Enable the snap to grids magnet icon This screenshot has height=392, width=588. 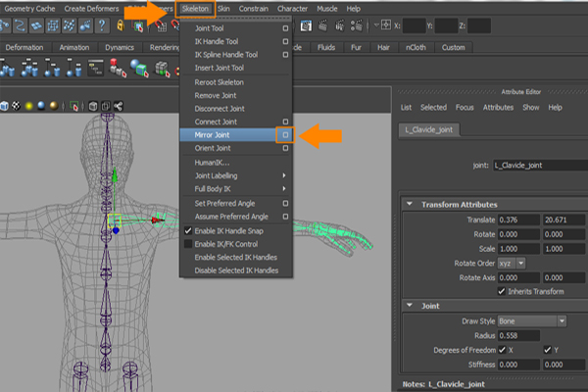(161, 26)
